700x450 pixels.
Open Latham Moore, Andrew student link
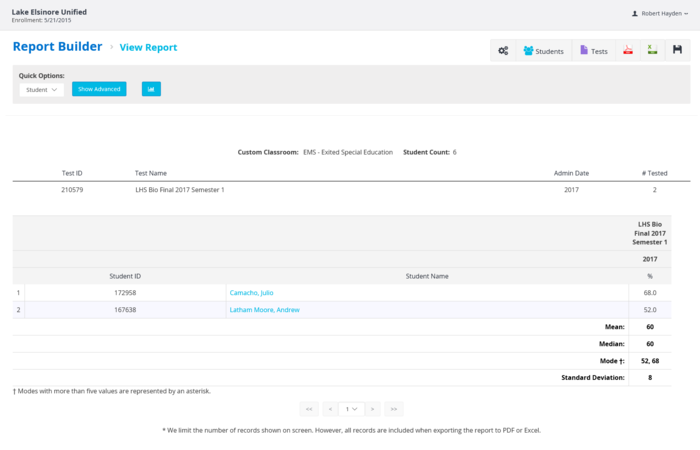(x=264, y=310)
